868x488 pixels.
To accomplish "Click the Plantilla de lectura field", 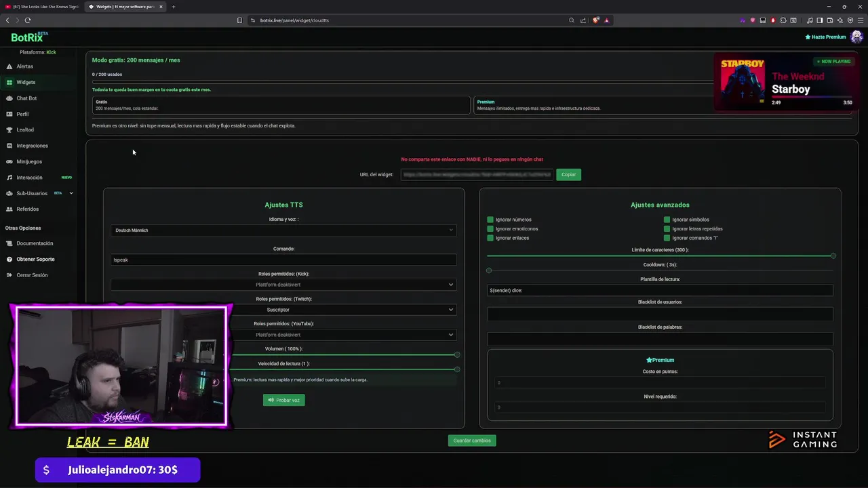I will 660,290.
